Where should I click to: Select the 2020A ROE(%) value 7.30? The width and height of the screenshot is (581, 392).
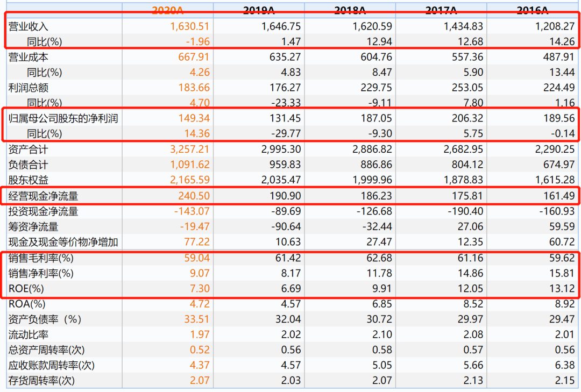(x=199, y=289)
